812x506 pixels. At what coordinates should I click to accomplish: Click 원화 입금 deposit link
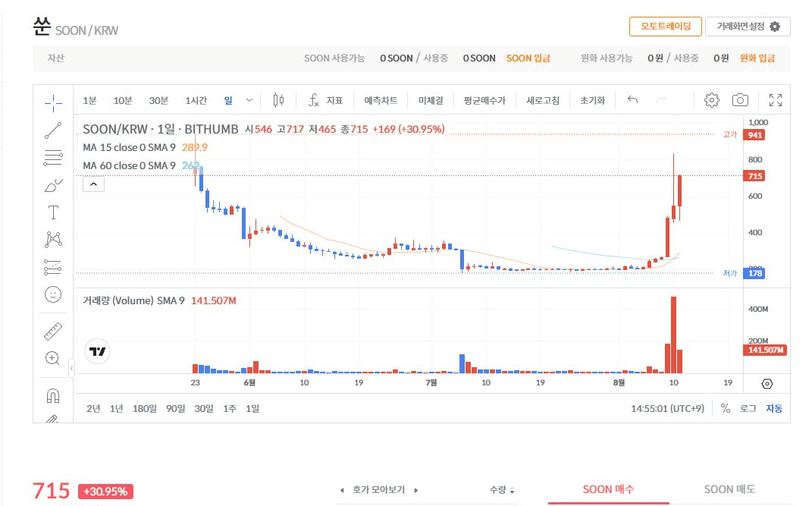757,58
